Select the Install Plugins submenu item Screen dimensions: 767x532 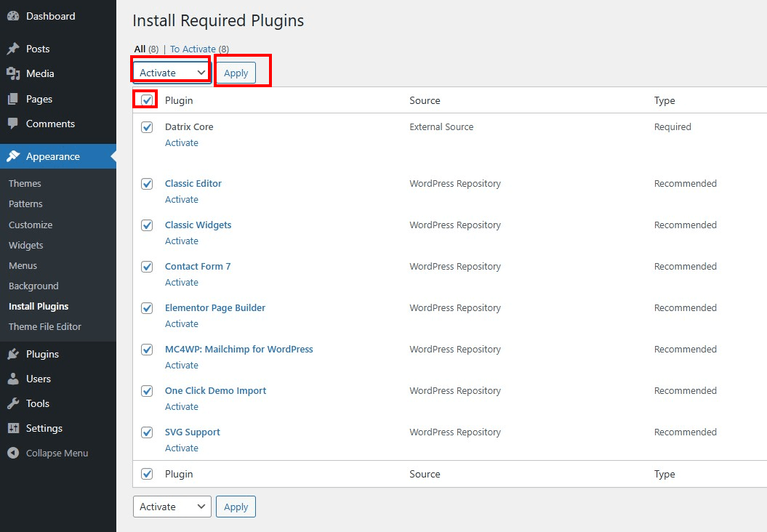pos(39,307)
